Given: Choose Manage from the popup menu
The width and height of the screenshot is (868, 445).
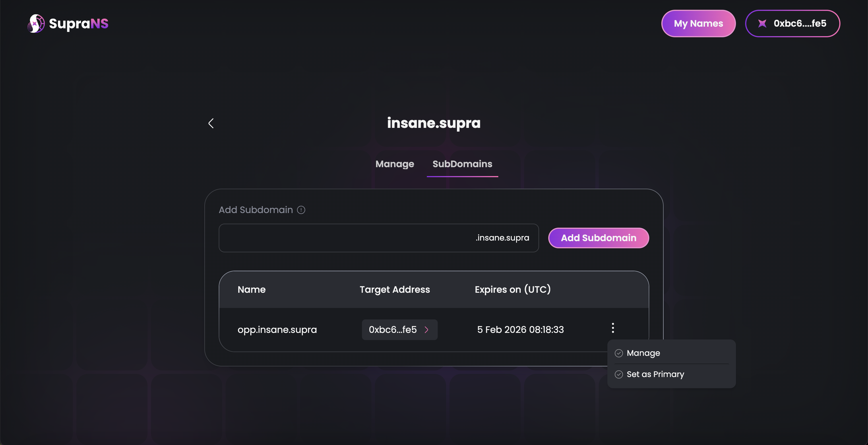Looking at the screenshot, I should pyautogui.click(x=643, y=353).
